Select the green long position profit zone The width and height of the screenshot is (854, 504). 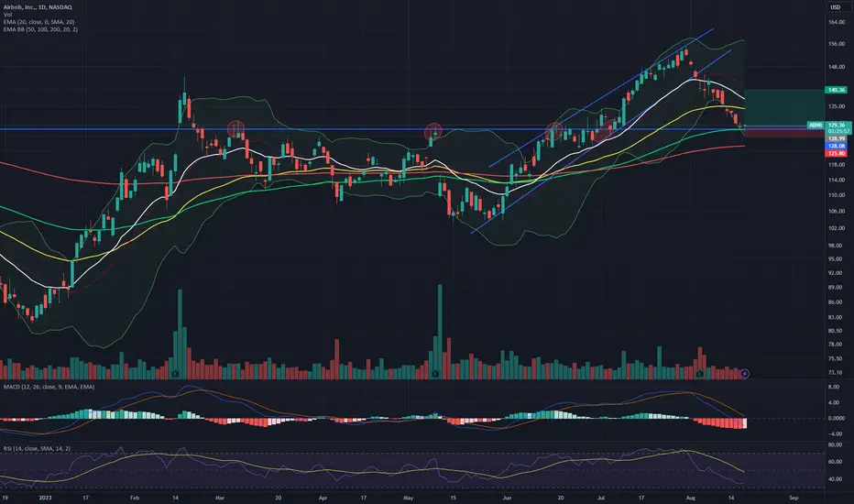(x=784, y=108)
